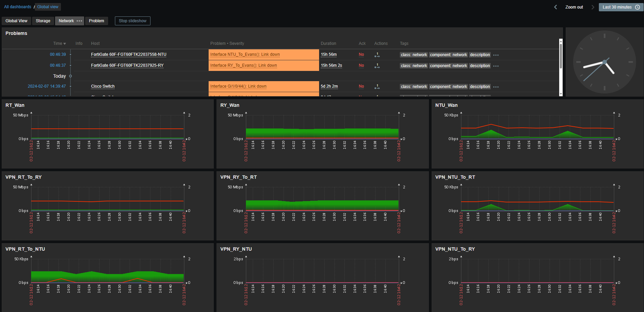This screenshot has height=312, width=644.
Task: Show more tags for FortiGate NTU problem
Action: (x=496, y=55)
